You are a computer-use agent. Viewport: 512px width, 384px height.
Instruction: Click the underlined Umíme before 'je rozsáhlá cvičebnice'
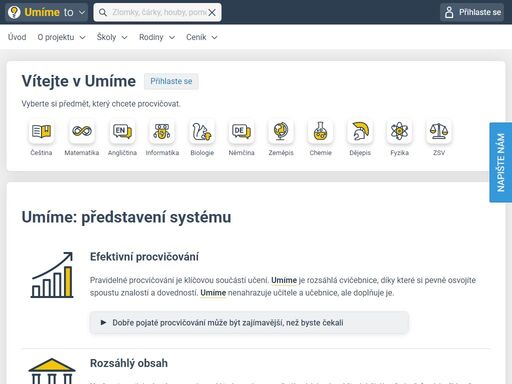pyautogui.click(x=284, y=280)
